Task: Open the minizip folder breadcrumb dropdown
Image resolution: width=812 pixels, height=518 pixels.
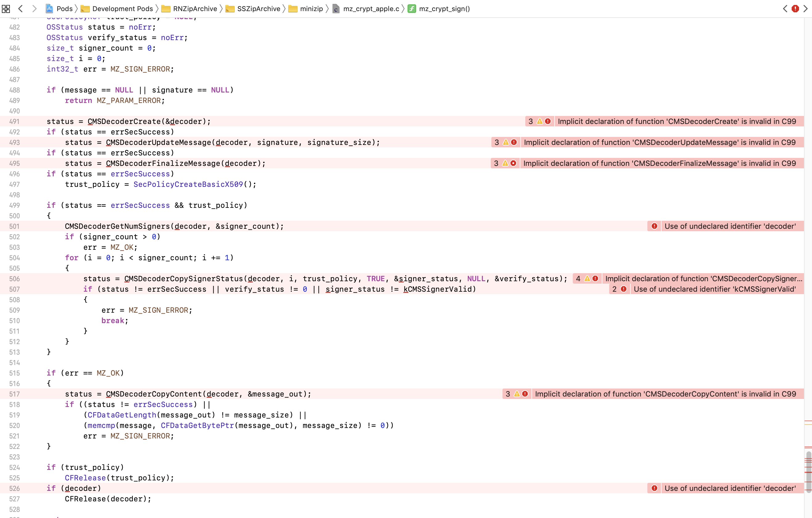Action: point(312,9)
